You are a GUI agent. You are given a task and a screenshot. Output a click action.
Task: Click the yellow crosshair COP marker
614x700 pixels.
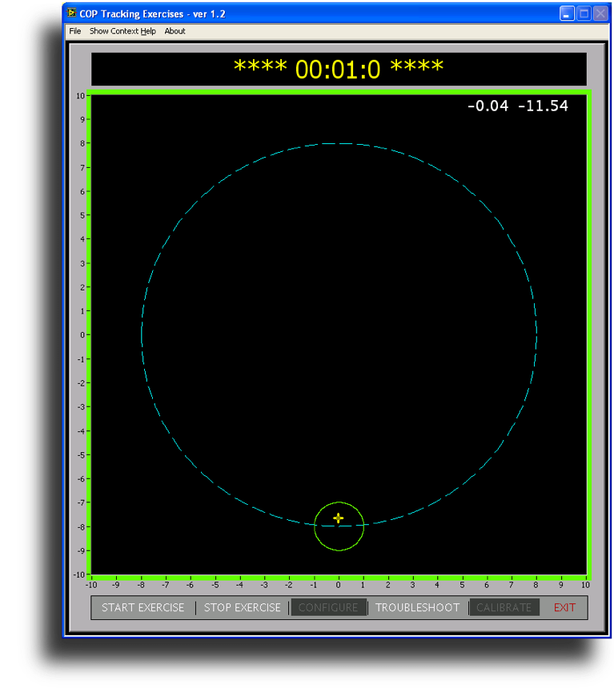339,518
